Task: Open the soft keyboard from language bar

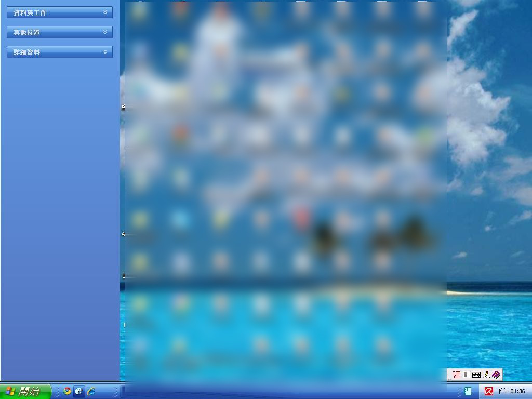Action: [476, 375]
